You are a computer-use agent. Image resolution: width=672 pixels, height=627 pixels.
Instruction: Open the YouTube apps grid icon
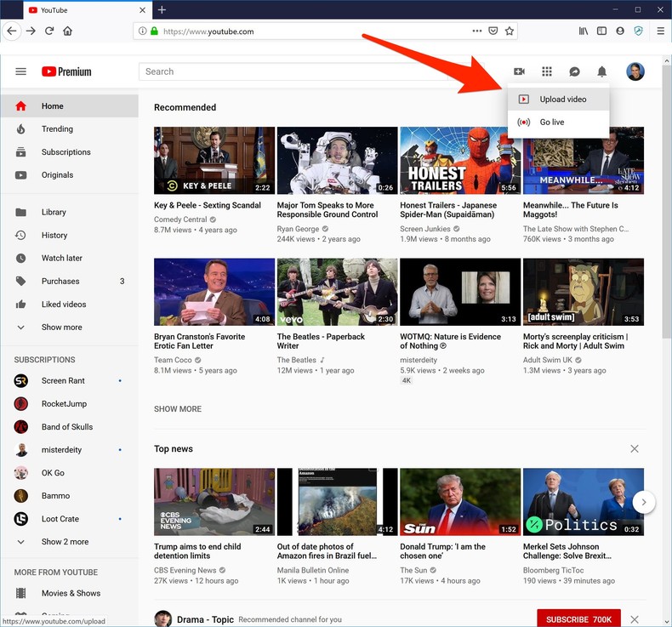pyautogui.click(x=547, y=72)
